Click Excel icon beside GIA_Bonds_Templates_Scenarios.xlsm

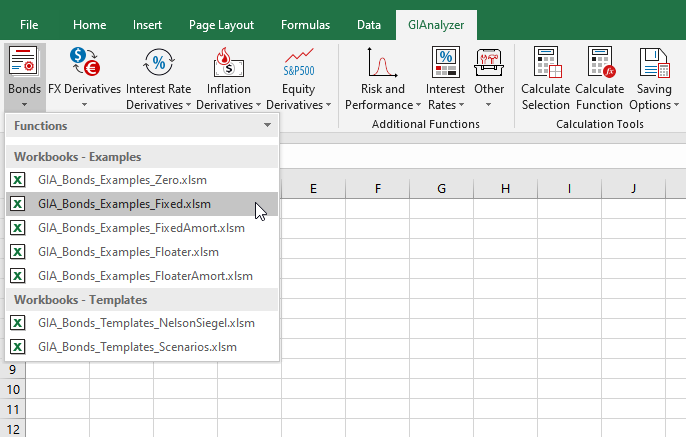point(18,347)
